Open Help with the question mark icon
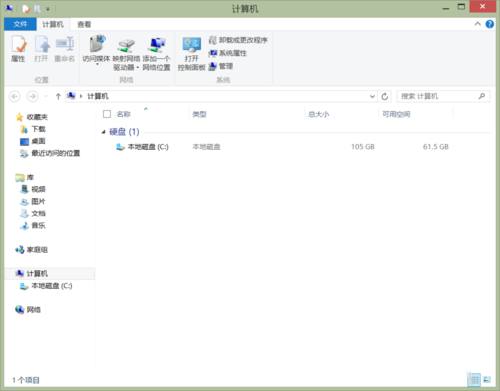The image size is (500, 391). pyautogui.click(x=489, y=24)
